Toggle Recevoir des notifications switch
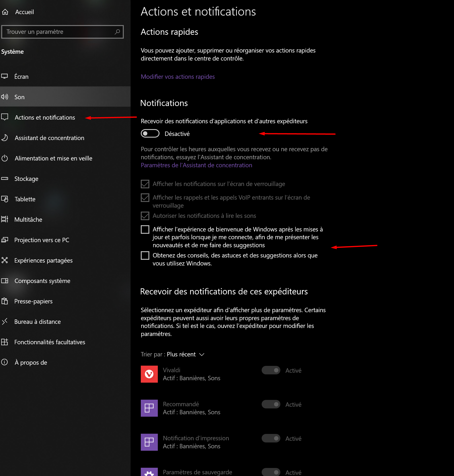Image resolution: width=454 pixels, height=476 pixels. tap(150, 133)
